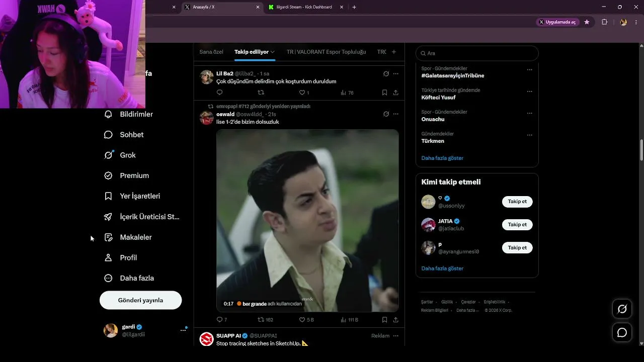Open account switcher dots next to gardi
This screenshot has width=644, height=362.
click(x=183, y=330)
